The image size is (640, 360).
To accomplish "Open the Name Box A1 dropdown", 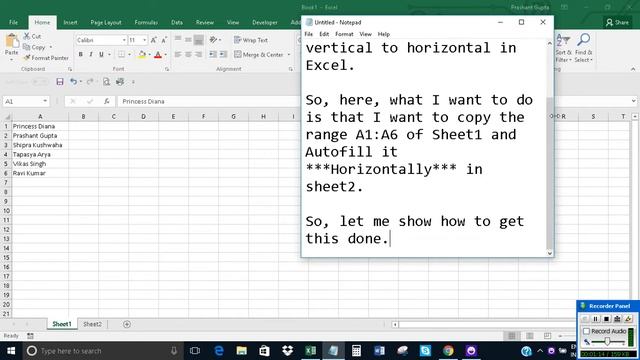I will click(x=44, y=101).
